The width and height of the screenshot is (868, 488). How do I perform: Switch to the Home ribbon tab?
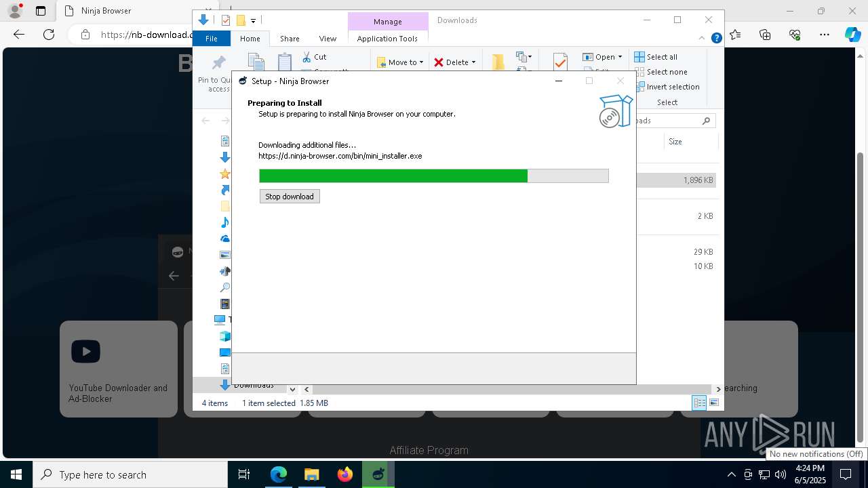(x=250, y=39)
